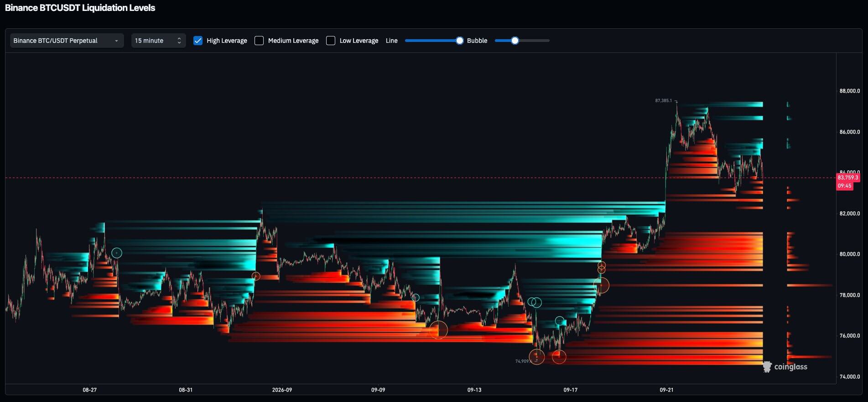Viewport: 868px width, 402px height.
Task: Uncheck the High Leverage checkbox
Action: [198, 41]
